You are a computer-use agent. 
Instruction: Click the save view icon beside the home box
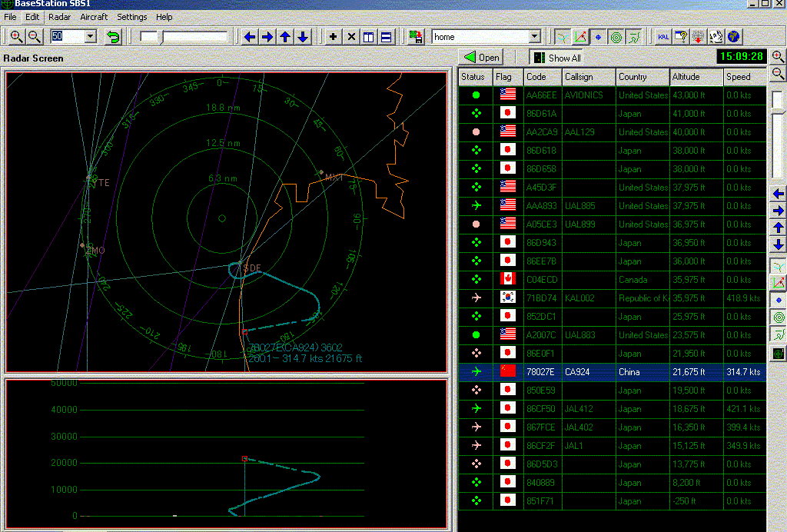[x=416, y=37]
